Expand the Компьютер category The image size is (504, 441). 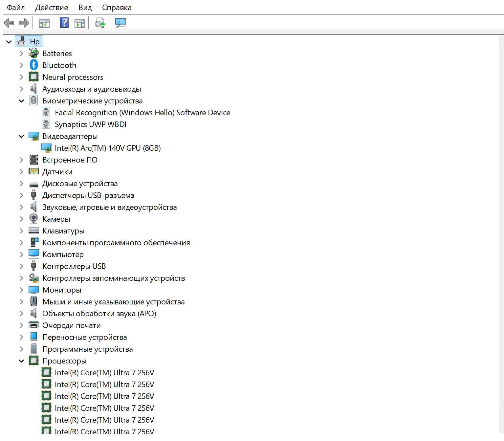[x=21, y=254]
